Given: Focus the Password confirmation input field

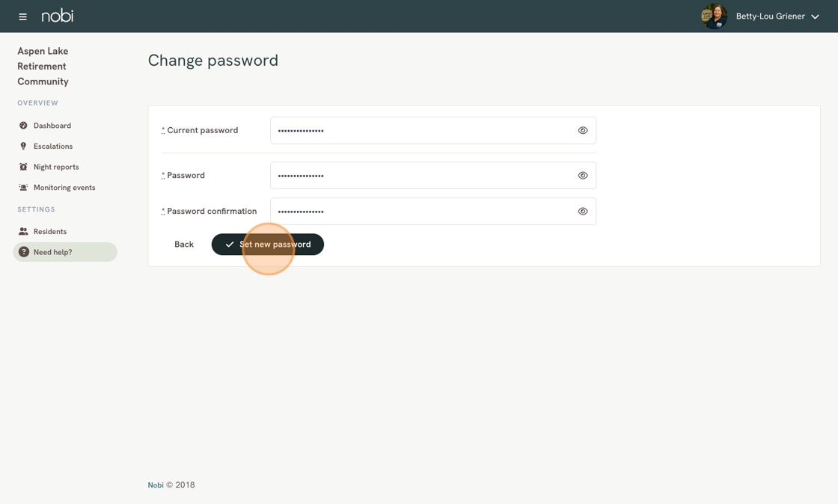Looking at the screenshot, I should [433, 212].
